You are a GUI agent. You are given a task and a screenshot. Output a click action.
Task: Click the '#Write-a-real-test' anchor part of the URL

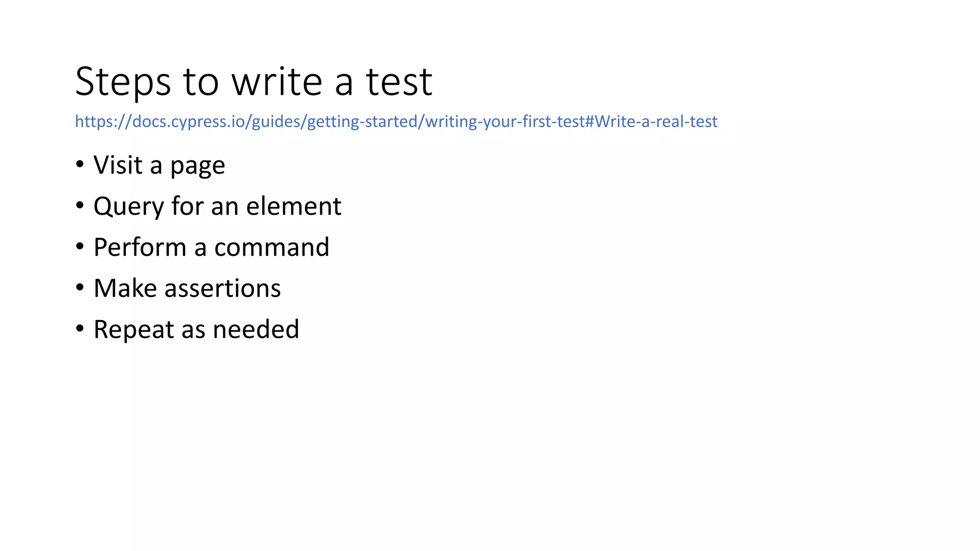click(651, 121)
